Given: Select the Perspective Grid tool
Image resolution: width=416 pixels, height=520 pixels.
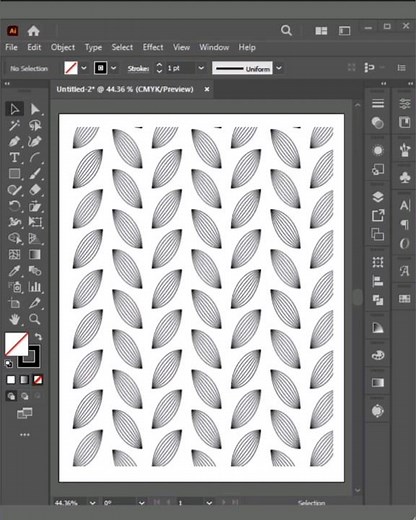Looking at the screenshot, I should pos(35,238).
